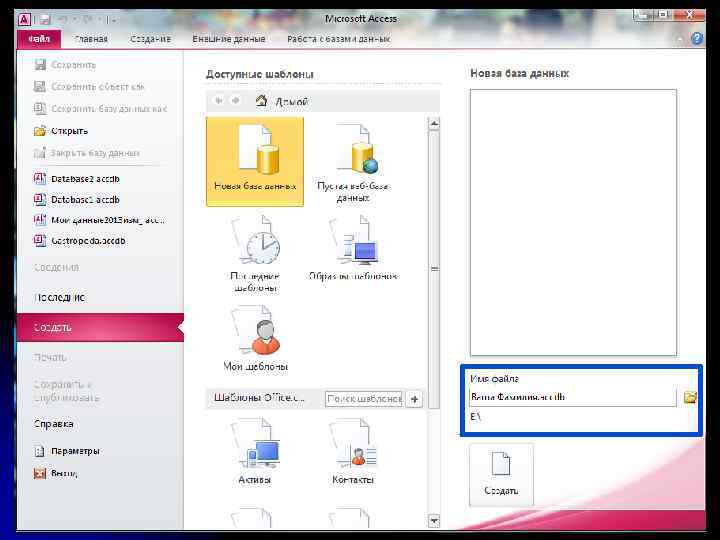
Task: Open Параметры options
Action: 67,451
